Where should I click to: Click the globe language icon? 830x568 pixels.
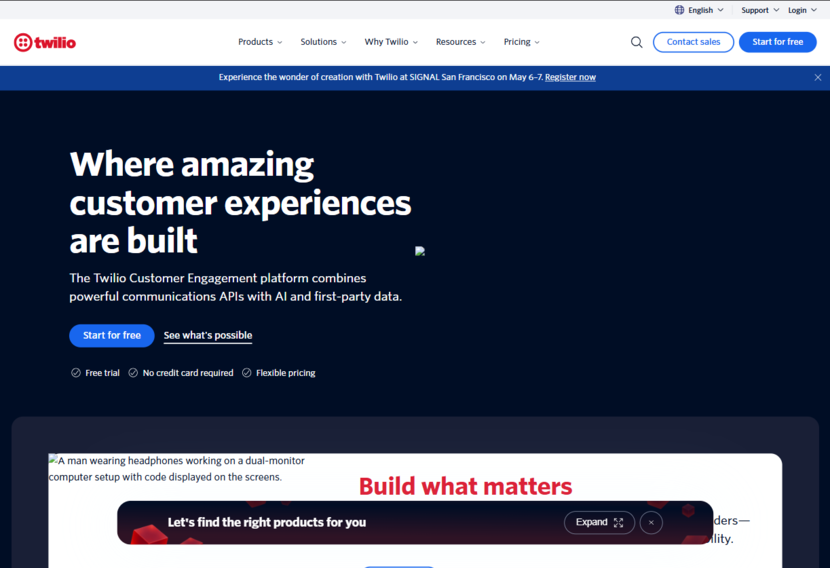point(680,10)
